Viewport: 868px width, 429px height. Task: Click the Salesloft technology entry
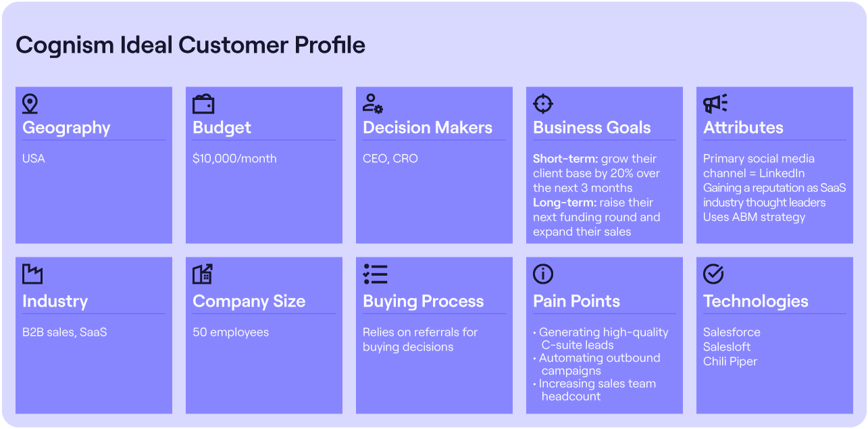[x=727, y=347]
